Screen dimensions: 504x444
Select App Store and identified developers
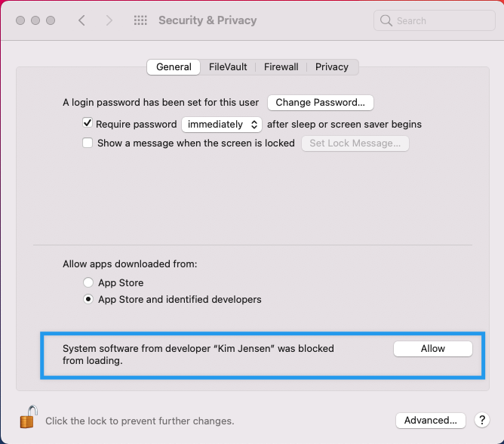[x=88, y=300]
